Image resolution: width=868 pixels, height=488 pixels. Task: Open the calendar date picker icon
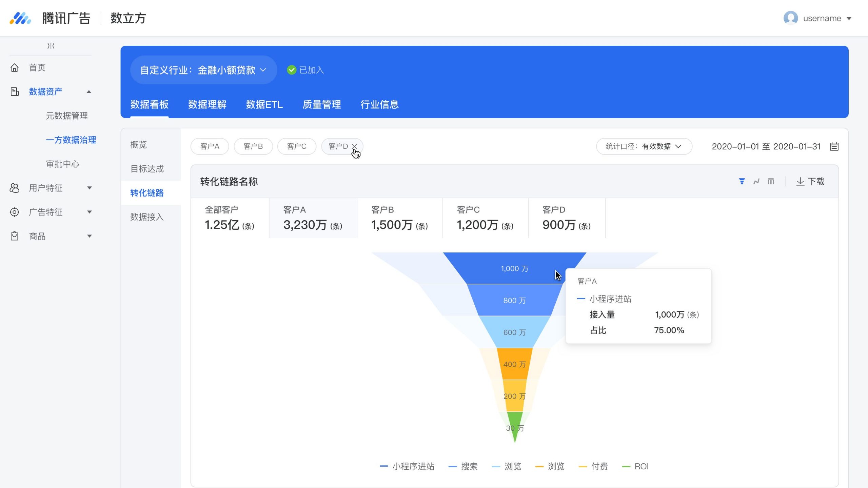pos(834,146)
